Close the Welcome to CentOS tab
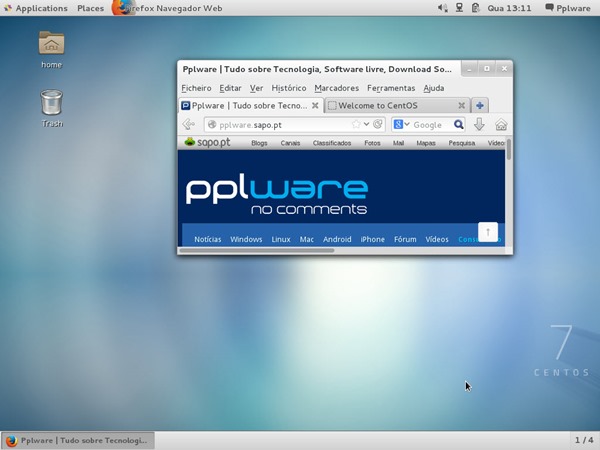 [461, 106]
